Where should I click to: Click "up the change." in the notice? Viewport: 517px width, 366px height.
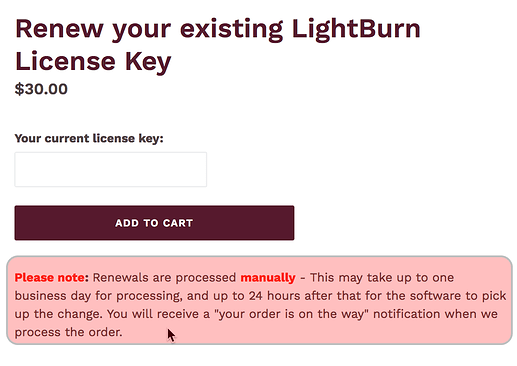pyautogui.click(x=59, y=314)
